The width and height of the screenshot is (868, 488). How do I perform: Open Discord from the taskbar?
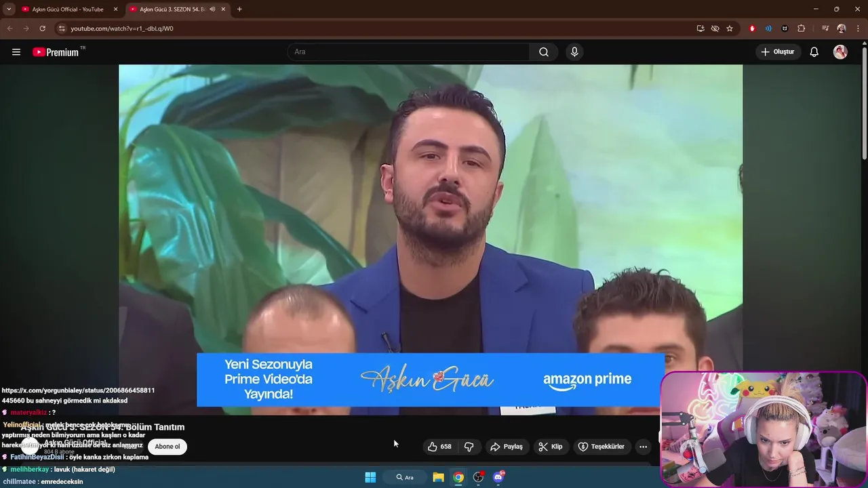498,477
